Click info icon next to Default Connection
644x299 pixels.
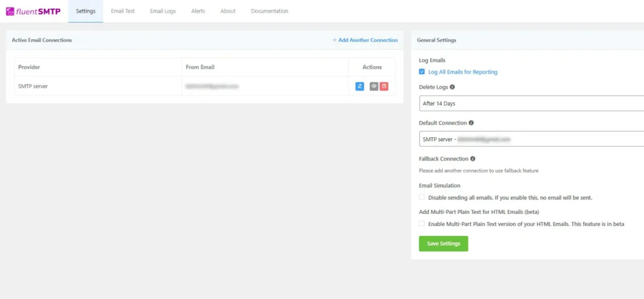(x=472, y=123)
